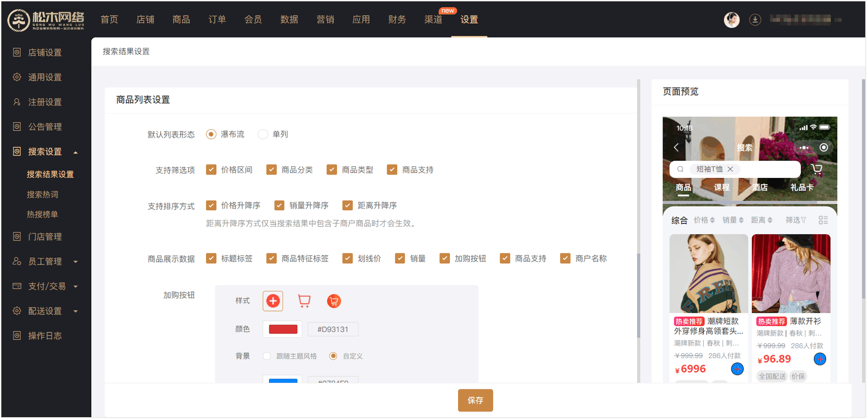Click the back arrow in phone preview
Viewport: 868px width, 419px height.
676,148
